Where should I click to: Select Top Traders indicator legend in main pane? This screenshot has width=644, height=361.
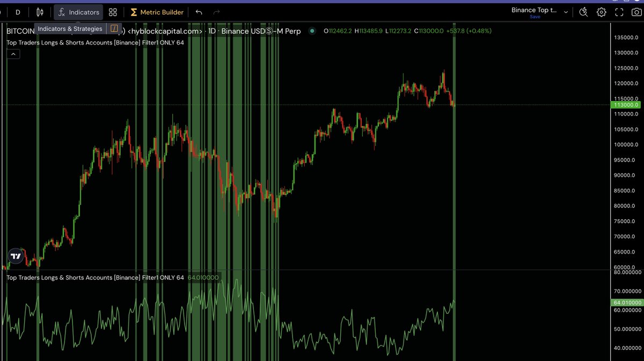click(96, 42)
